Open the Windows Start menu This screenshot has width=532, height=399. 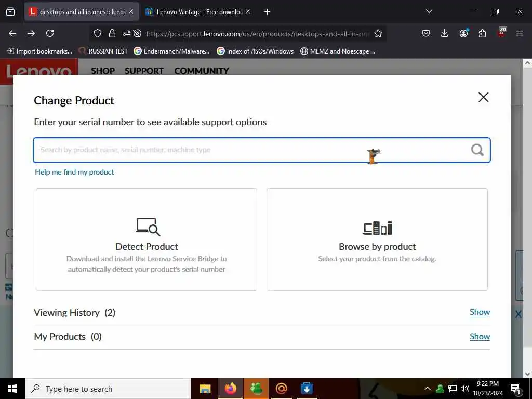click(12, 389)
